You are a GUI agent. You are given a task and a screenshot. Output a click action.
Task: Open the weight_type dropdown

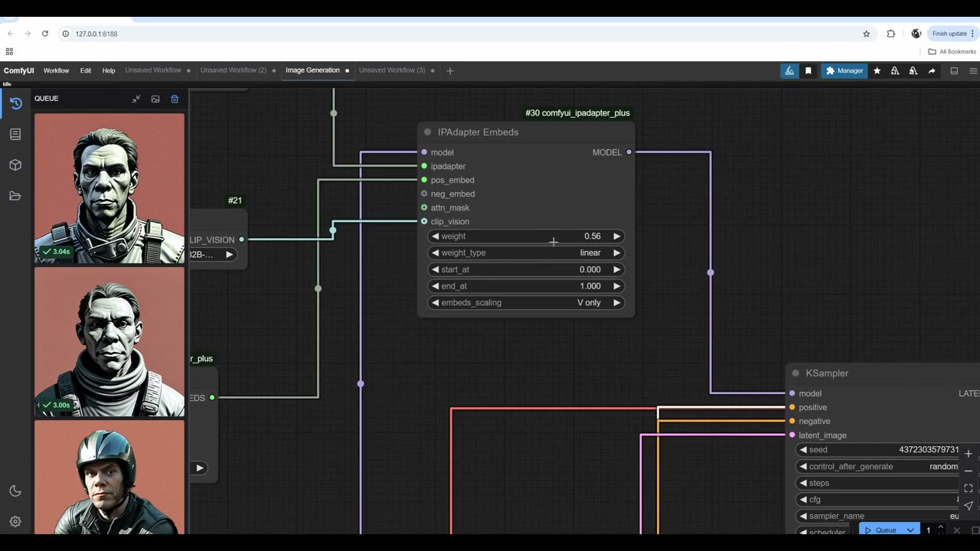click(x=526, y=253)
